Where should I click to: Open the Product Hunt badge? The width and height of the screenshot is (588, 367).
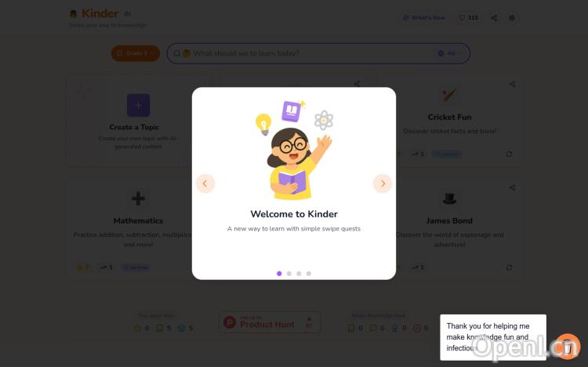[270, 322]
